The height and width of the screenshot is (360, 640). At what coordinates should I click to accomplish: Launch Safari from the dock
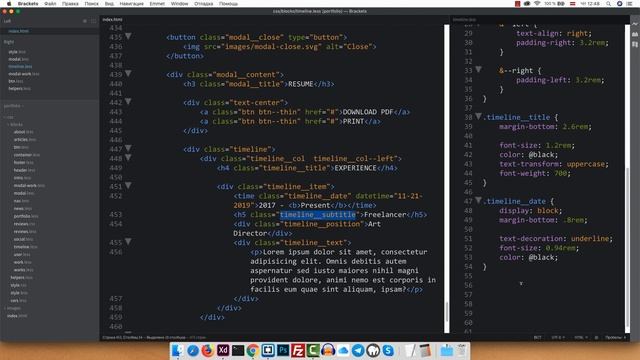(x=193, y=350)
